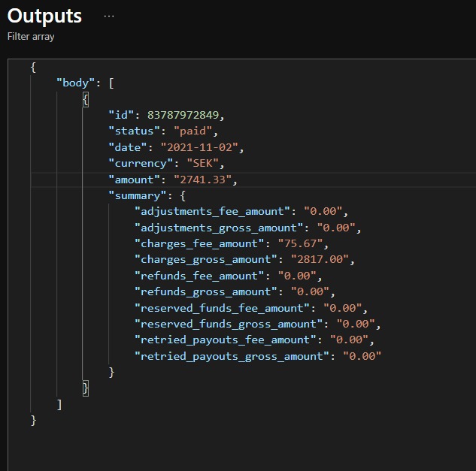Click the "adjustments_fee_amount" key

click(213, 211)
